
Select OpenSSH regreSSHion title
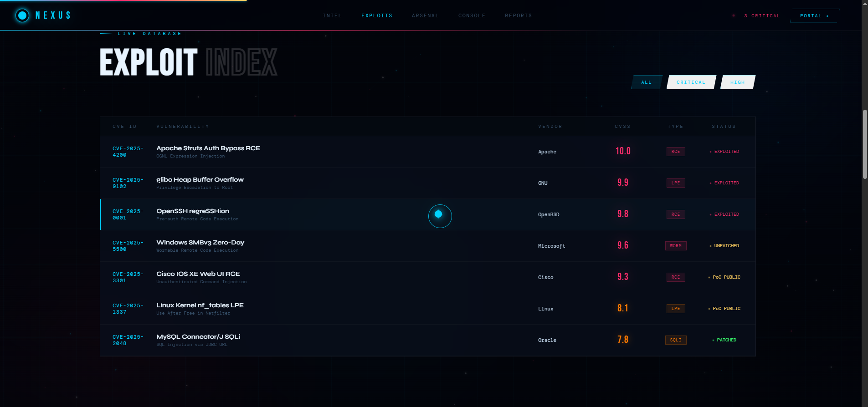tap(193, 211)
